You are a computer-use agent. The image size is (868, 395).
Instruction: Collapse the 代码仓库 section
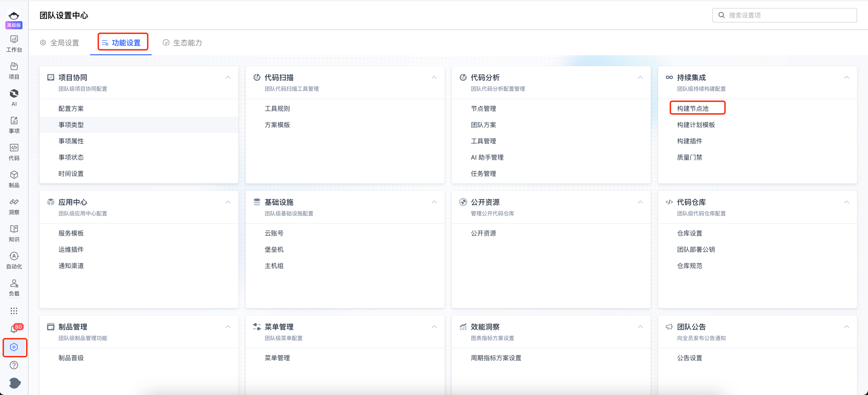point(846,202)
